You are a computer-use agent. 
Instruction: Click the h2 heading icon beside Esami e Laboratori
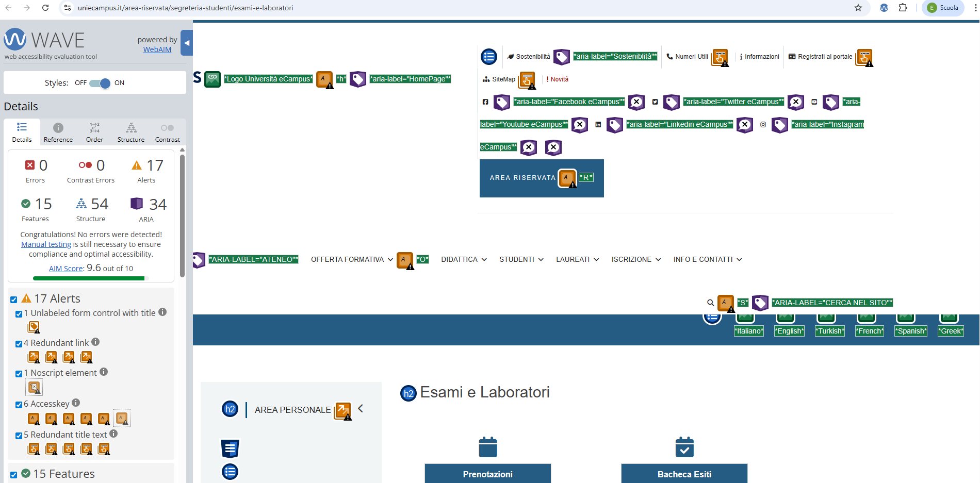[x=409, y=393]
